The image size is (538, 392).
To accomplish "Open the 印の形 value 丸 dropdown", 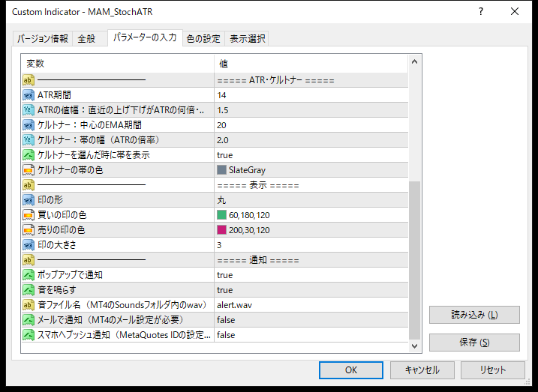I will point(311,200).
